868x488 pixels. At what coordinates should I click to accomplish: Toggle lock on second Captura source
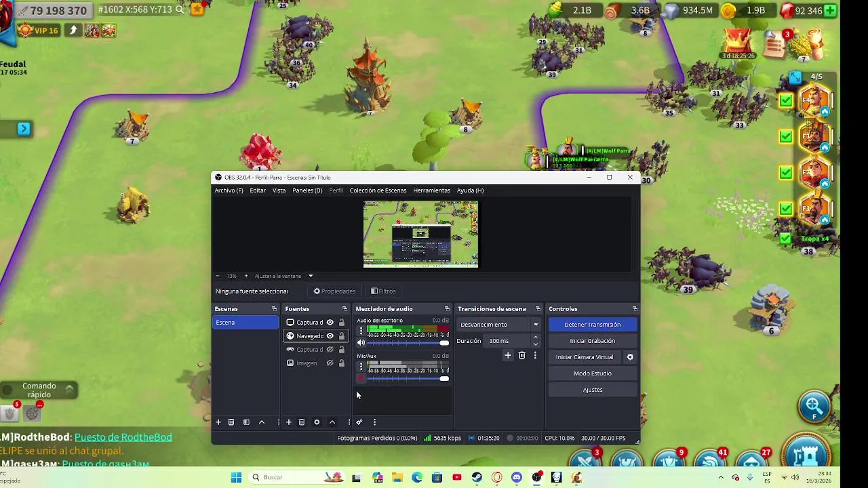[x=342, y=350]
